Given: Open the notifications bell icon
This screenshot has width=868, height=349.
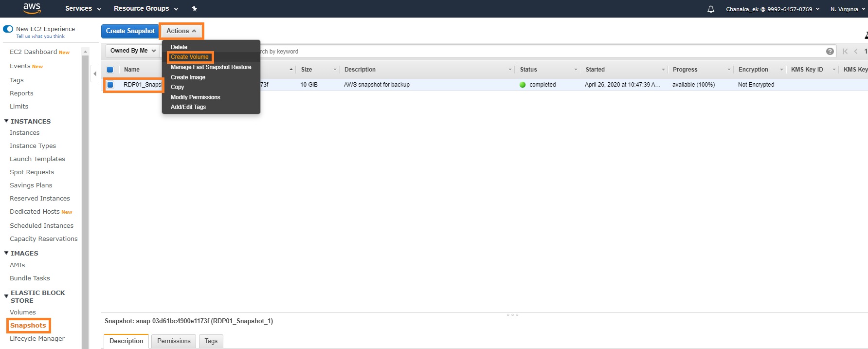Looking at the screenshot, I should (710, 9).
